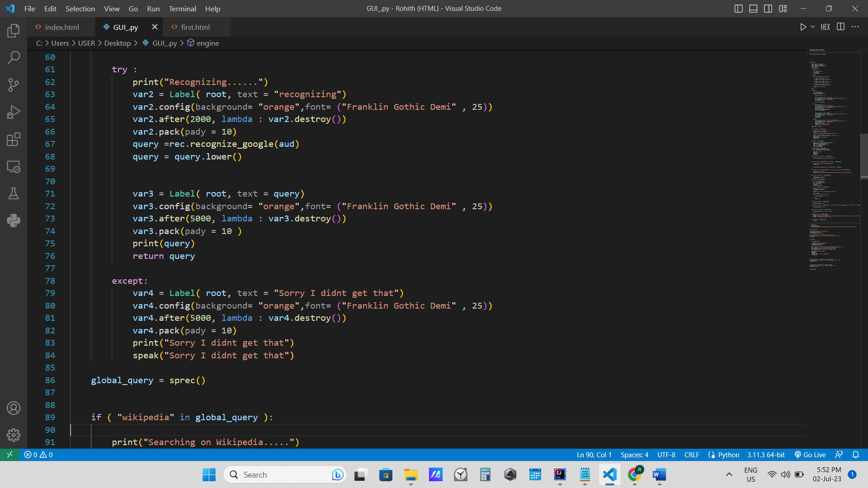Open the Explorer view in activity bar

[x=14, y=31]
